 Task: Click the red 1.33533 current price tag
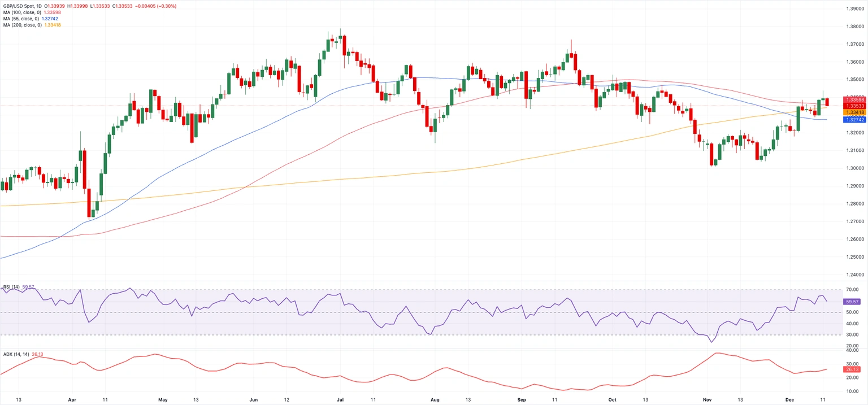click(x=854, y=106)
